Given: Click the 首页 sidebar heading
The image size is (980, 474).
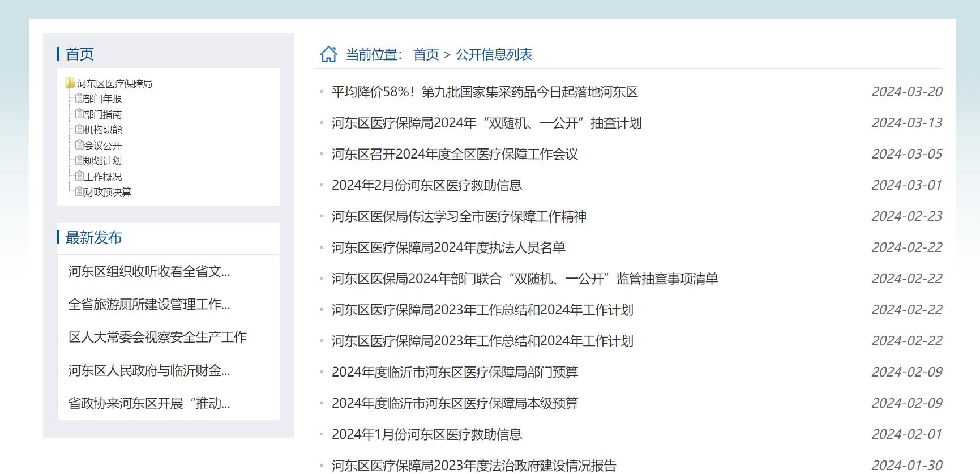Looking at the screenshot, I should 80,54.
